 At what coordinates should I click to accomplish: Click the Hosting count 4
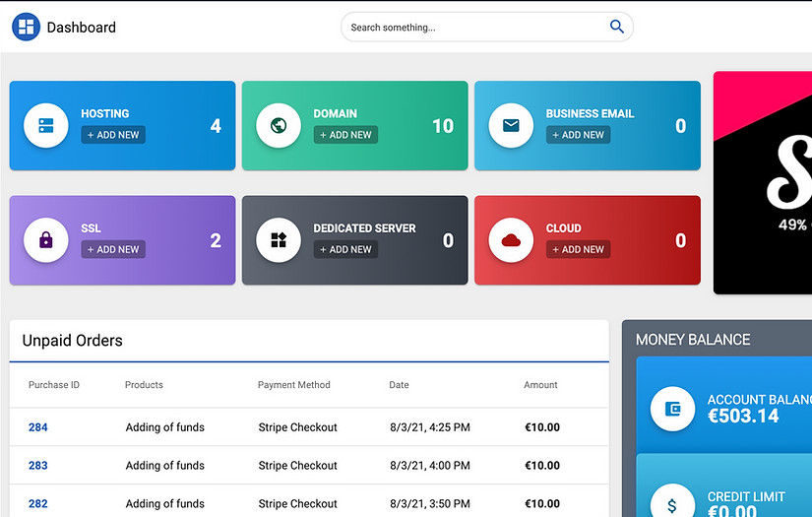click(216, 126)
